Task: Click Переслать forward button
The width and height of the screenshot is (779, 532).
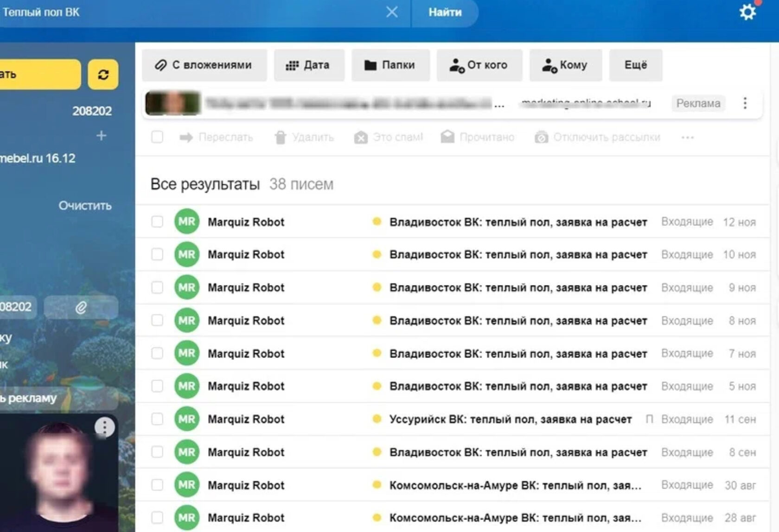Action: [x=217, y=137]
